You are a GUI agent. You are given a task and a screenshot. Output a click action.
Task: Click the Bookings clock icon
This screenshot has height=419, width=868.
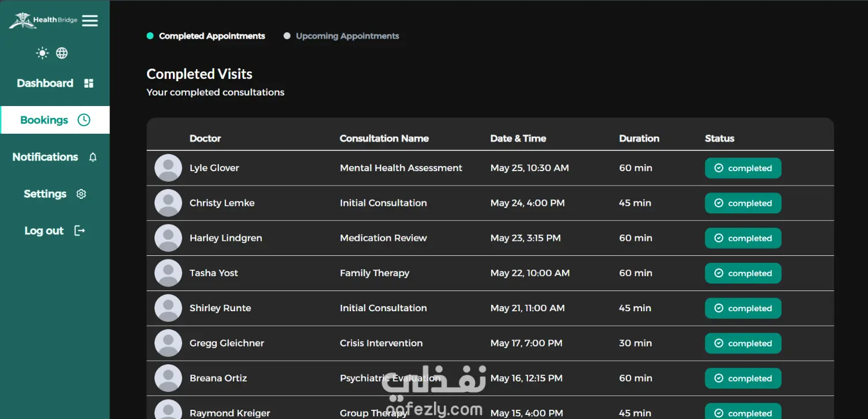click(84, 120)
